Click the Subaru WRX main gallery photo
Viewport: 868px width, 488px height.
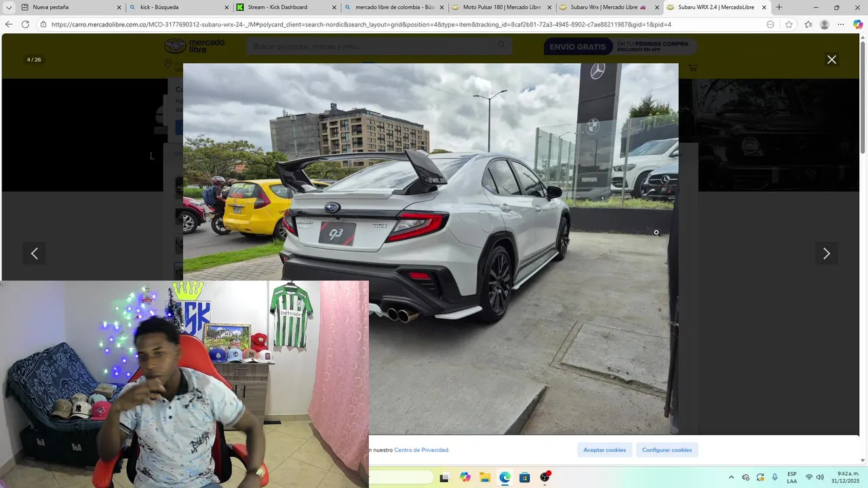430,249
